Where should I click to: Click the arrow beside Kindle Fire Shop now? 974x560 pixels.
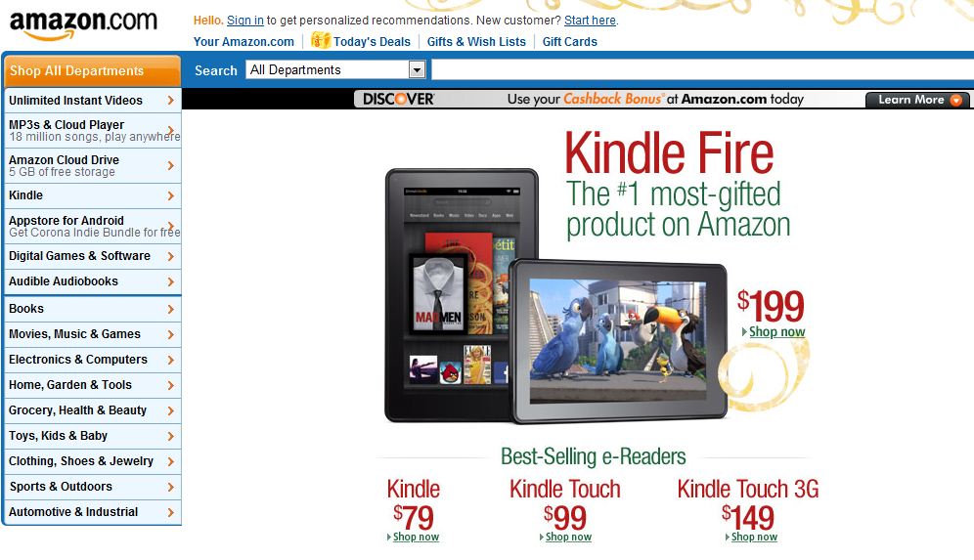pyautogui.click(x=744, y=332)
